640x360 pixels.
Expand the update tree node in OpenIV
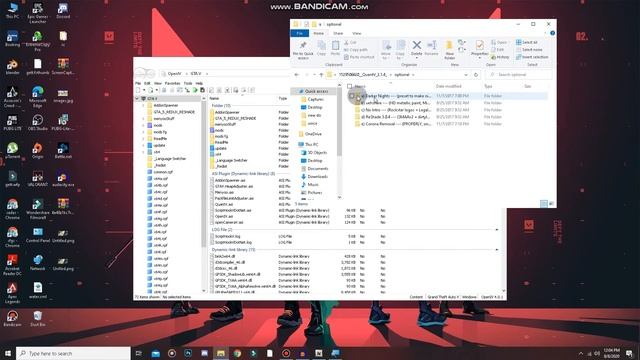coord(144,145)
